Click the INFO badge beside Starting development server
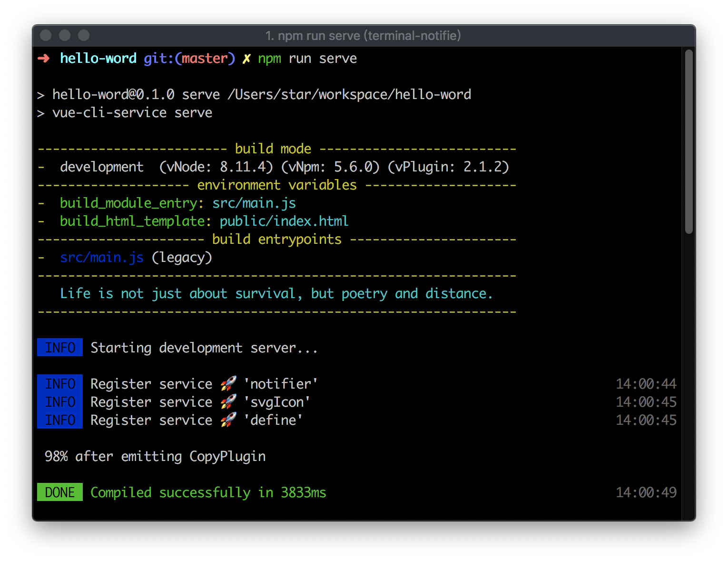The height and width of the screenshot is (561, 728). [x=60, y=348]
